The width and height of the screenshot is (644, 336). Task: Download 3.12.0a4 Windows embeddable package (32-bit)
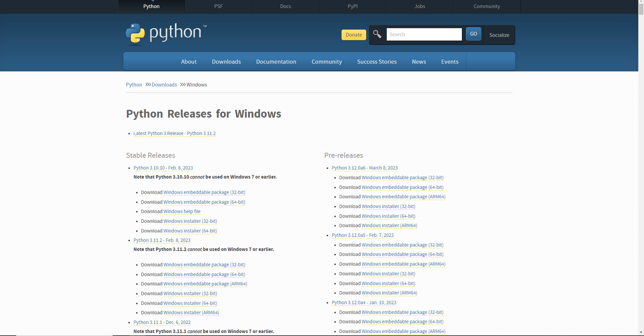click(x=403, y=312)
